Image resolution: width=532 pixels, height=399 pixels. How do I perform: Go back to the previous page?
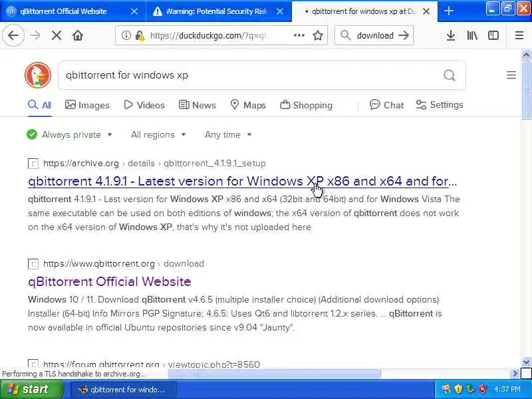tap(13, 35)
